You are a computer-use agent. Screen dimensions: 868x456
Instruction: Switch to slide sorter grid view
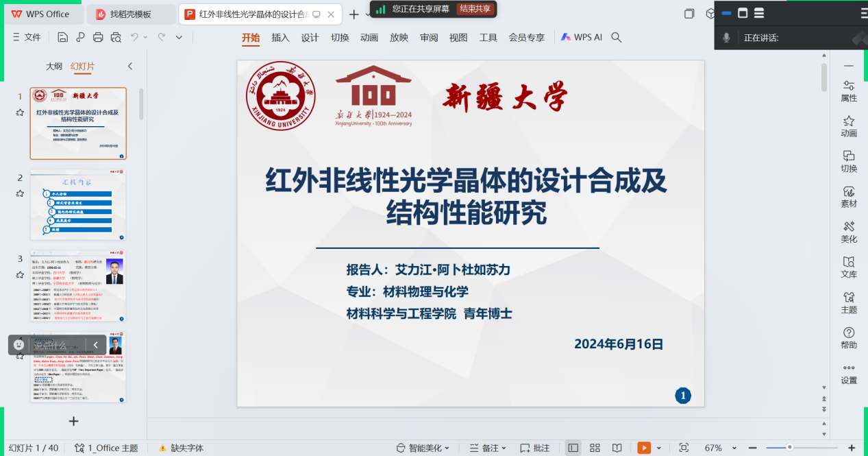tap(595, 448)
